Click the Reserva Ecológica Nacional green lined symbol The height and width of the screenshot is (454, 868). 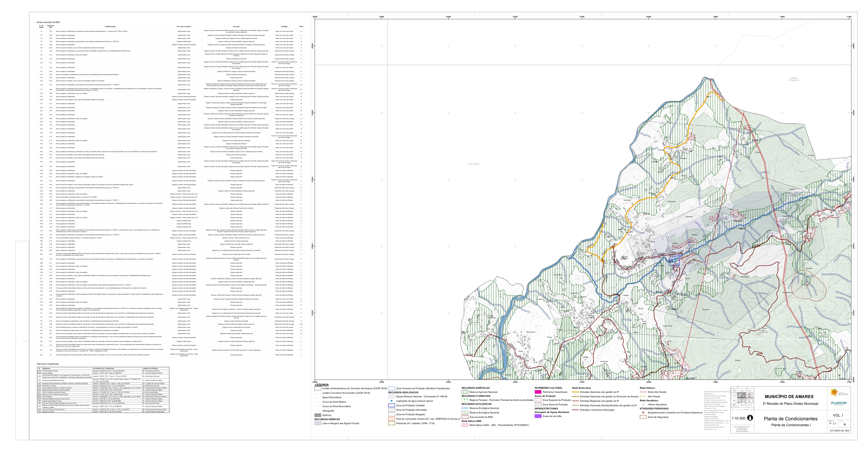coord(465,413)
